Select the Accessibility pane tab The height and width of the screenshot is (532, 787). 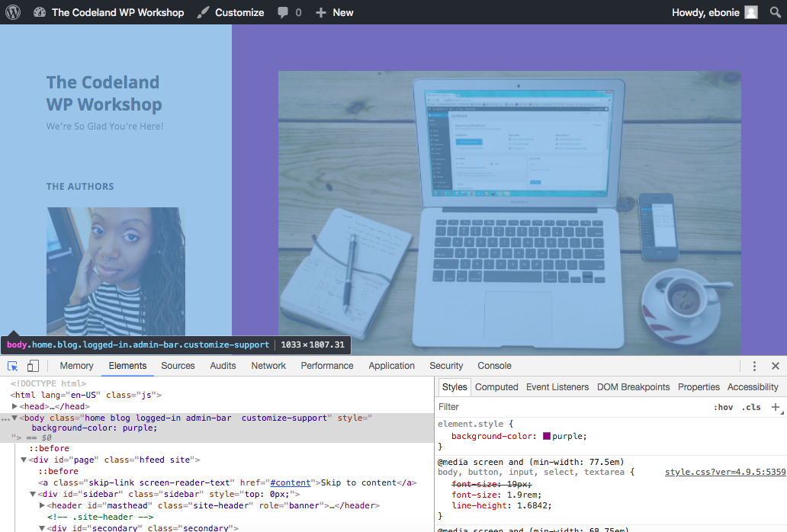pyautogui.click(x=753, y=387)
